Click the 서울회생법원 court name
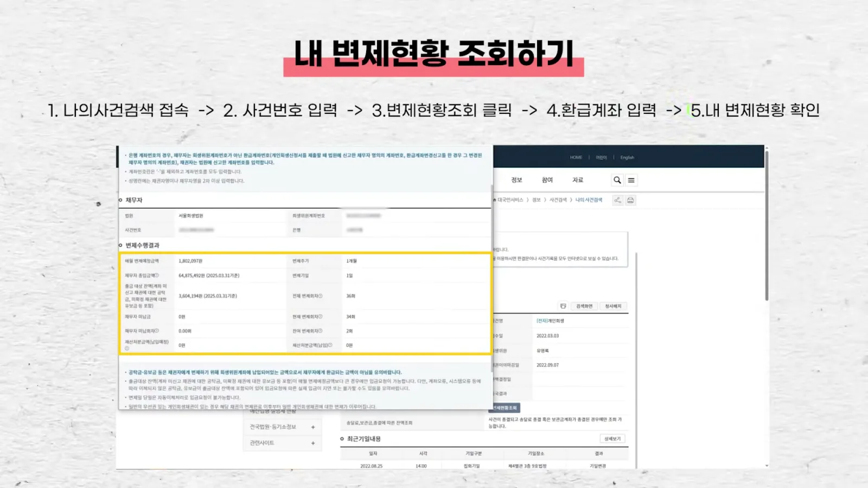 pos(191,216)
